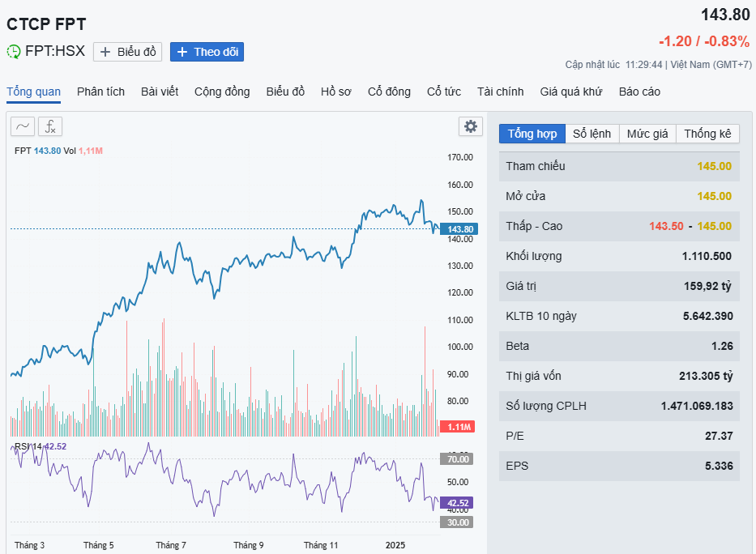Click the plus icon on Biểu đồ button
The width and height of the screenshot is (756, 554).
105,52
